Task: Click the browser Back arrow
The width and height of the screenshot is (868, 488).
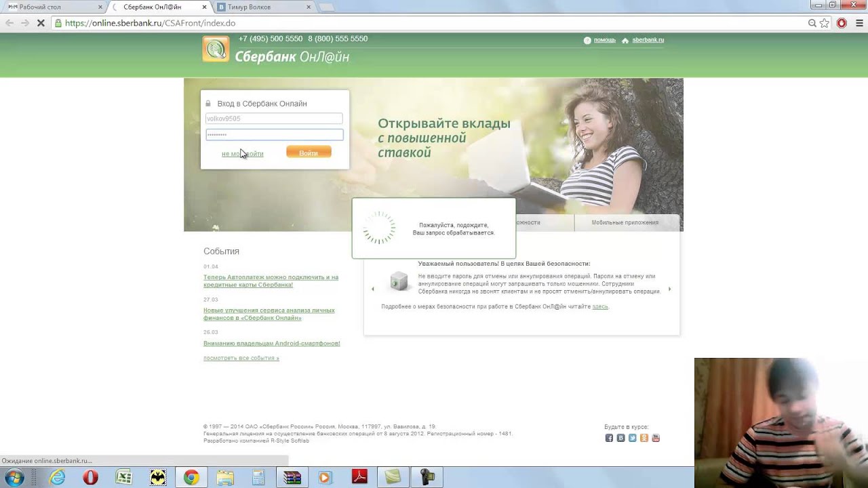Action: [x=9, y=23]
